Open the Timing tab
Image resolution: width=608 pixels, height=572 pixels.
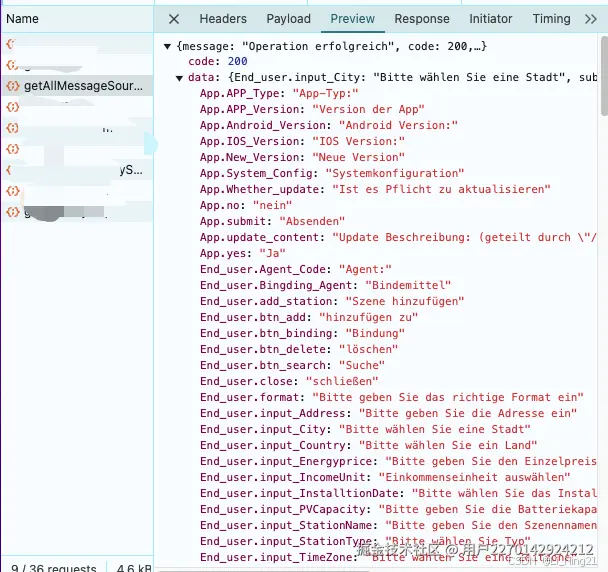[x=551, y=19]
